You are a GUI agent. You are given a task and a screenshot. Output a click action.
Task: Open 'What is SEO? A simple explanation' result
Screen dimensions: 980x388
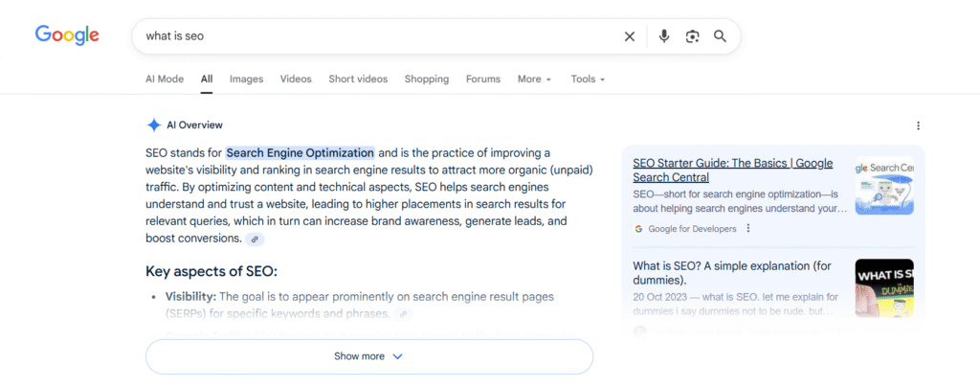click(732, 272)
